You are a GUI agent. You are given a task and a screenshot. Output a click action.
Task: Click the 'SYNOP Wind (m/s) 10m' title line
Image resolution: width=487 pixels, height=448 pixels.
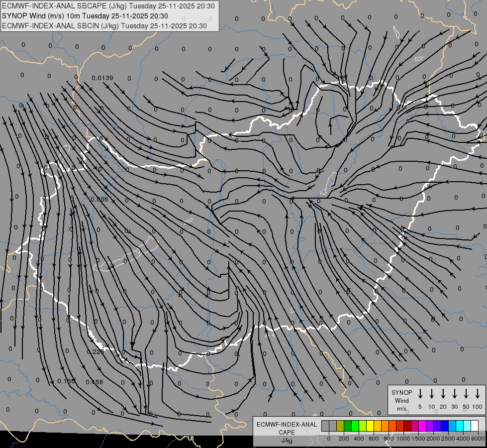85,16
